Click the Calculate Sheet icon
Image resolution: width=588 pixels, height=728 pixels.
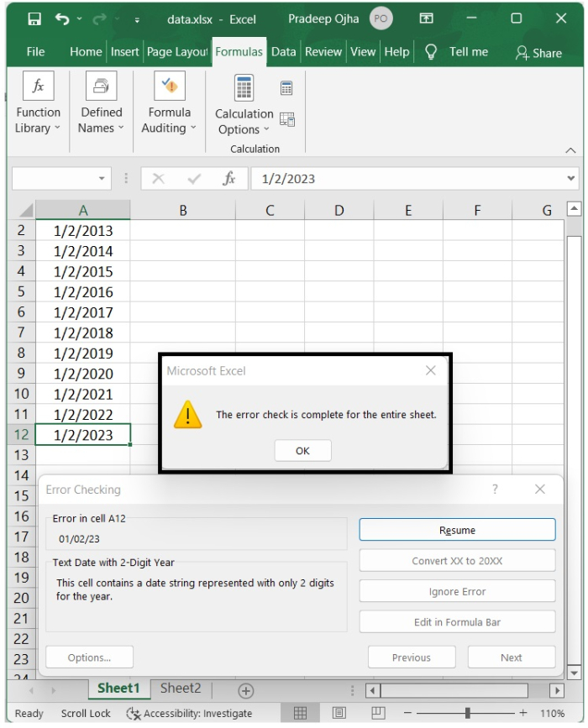coord(287,119)
